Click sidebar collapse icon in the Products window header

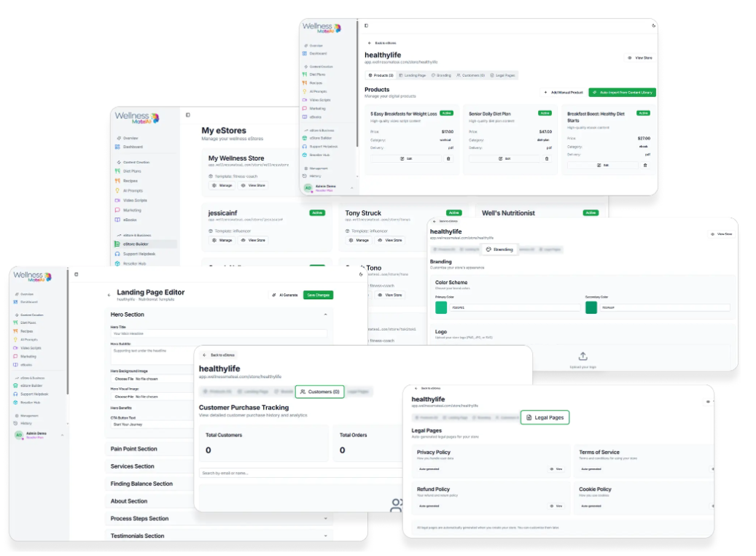(367, 26)
